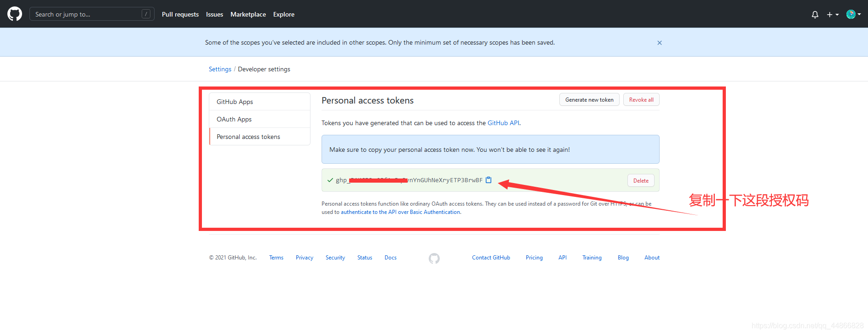Image resolution: width=868 pixels, height=334 pixels.
Task: Dismiss the scopes notice banner
Action: tap(660, 43)
